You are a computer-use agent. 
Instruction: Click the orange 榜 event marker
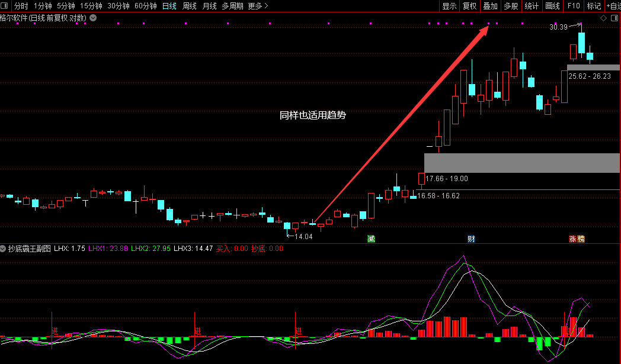pyautogui.click(x=581, y=239)
